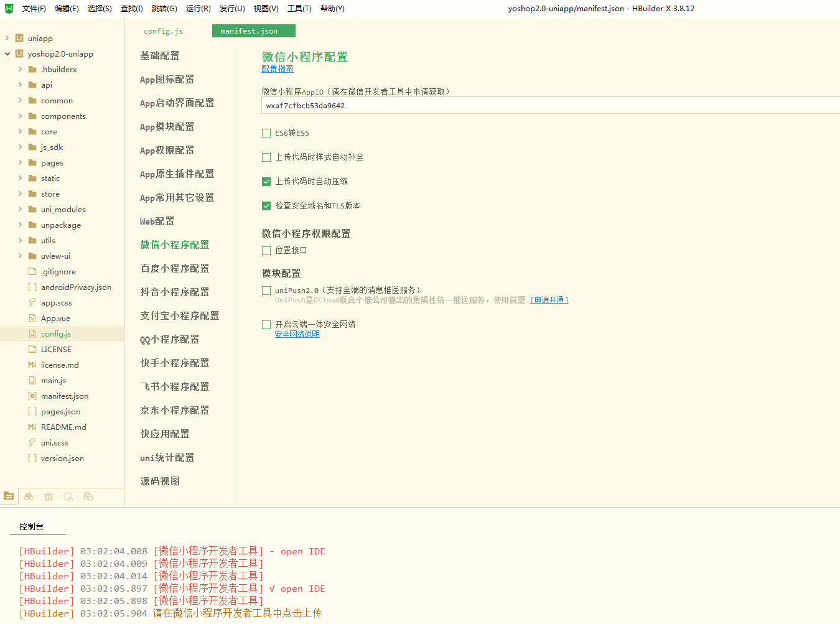Expand the pages folder
Screen dimensions: 840x624
pos(20,162)
